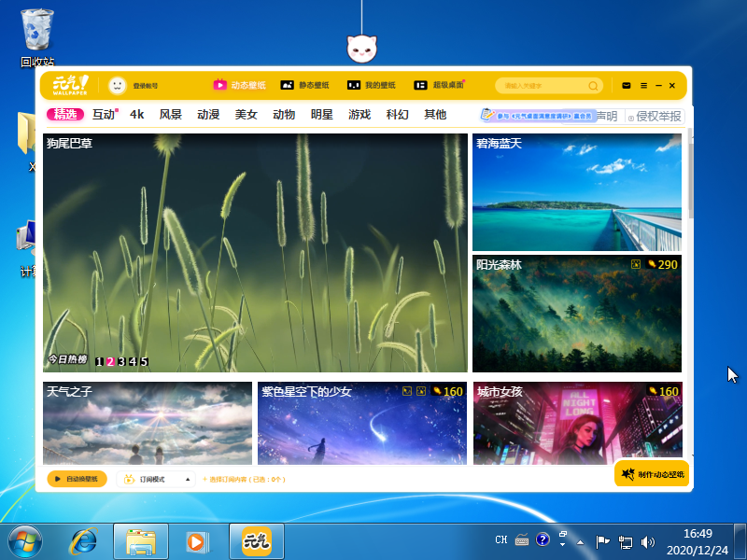The width and height of the screenshot is (747, 560).
Task: Open the 超级桌面 super desktop feature
Action: coord(439,85)
